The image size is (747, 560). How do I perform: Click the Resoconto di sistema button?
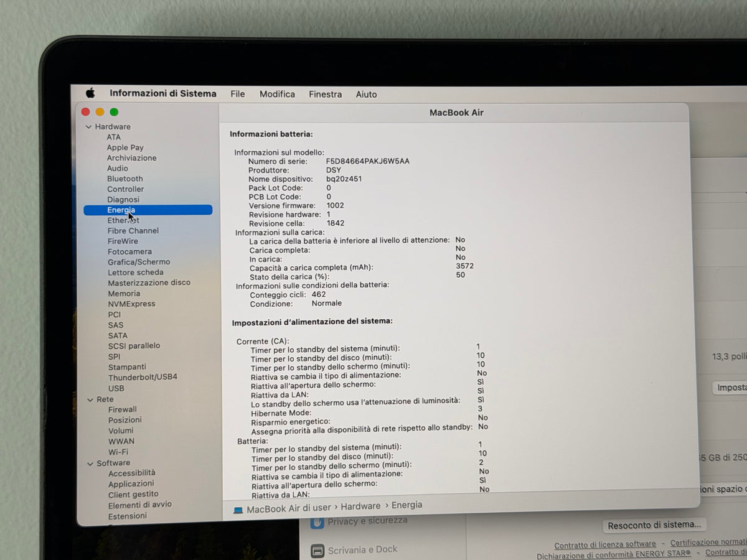[655, 525]
